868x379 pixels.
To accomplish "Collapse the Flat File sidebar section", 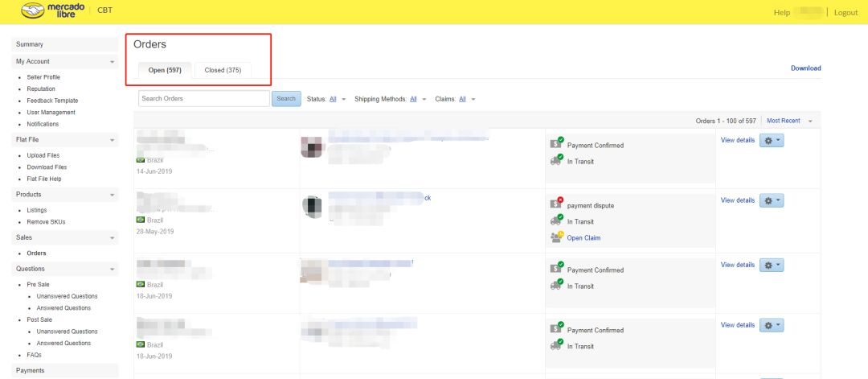I will pyautogui.click(x=113, y=140).
